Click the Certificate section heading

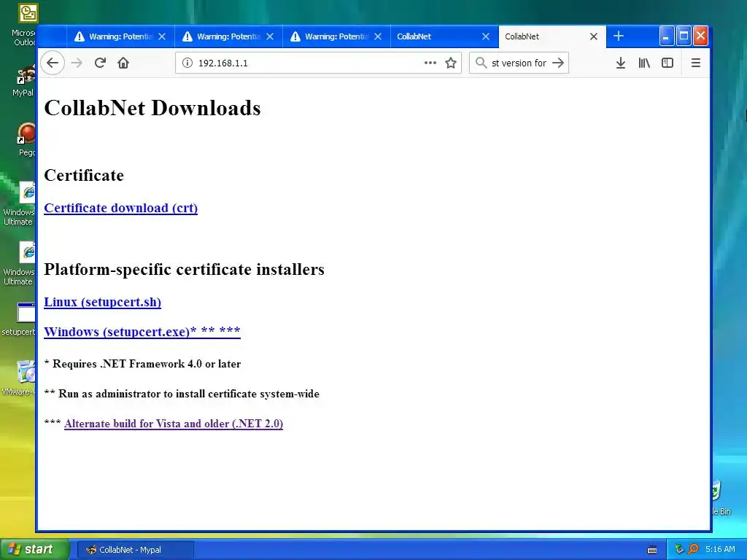pyautogui.click(x=84, y=175)
